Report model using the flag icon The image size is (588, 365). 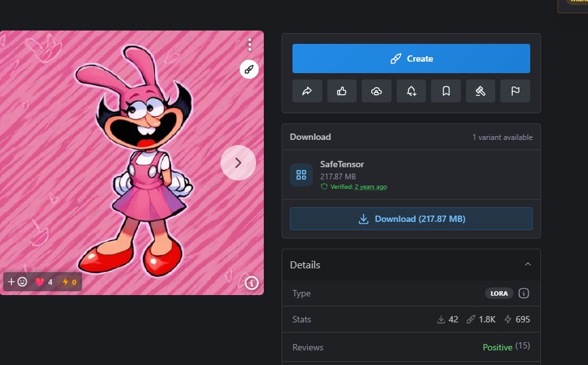tap(516, 91)
